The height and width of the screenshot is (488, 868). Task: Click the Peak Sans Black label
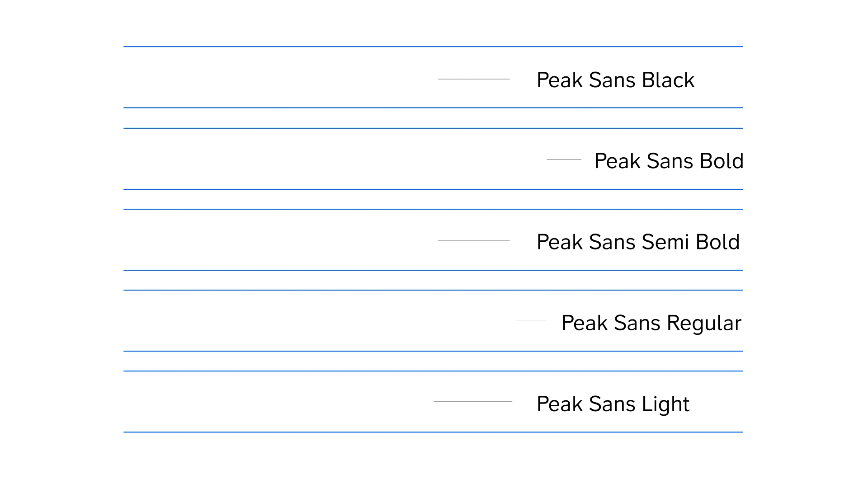615,80
